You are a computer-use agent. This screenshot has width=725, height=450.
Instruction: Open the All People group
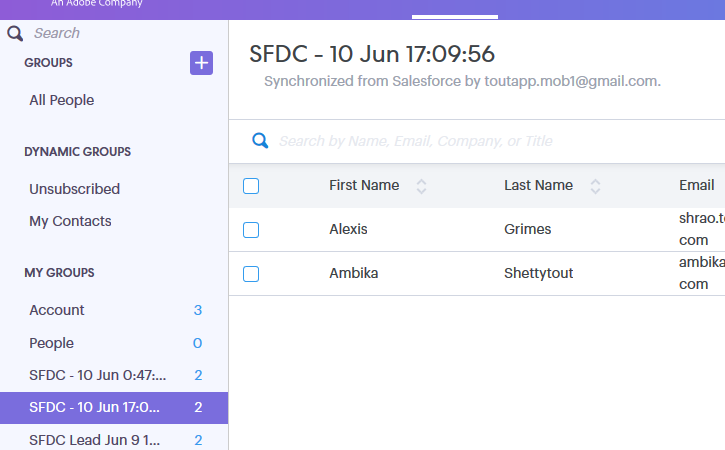[x=61, y=100]
